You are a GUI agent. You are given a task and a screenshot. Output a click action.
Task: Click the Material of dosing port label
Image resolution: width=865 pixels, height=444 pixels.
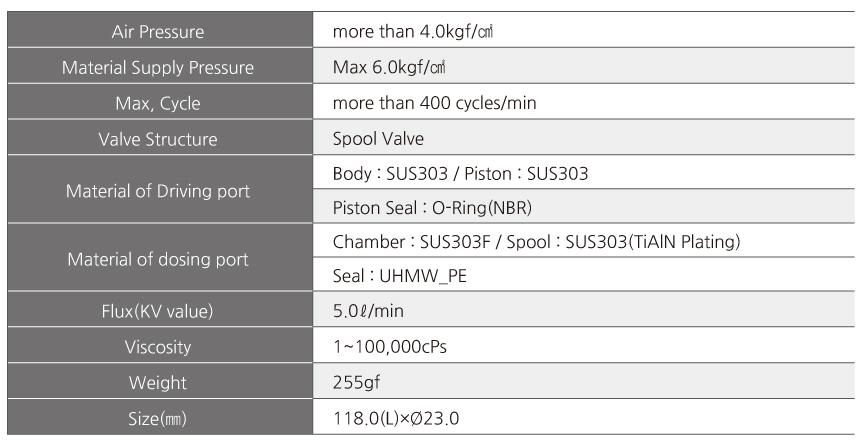coord(158,259)
